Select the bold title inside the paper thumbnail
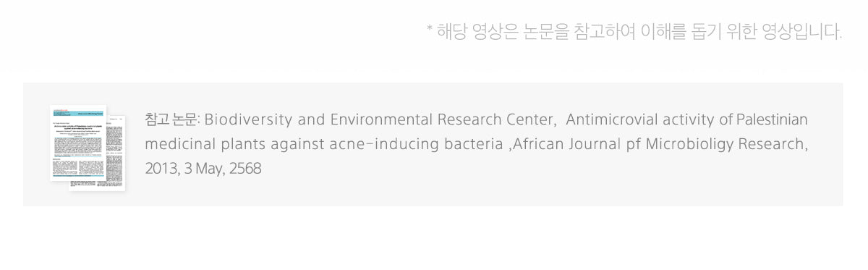This screenshot has width=868, height=270. click(78, 127)
